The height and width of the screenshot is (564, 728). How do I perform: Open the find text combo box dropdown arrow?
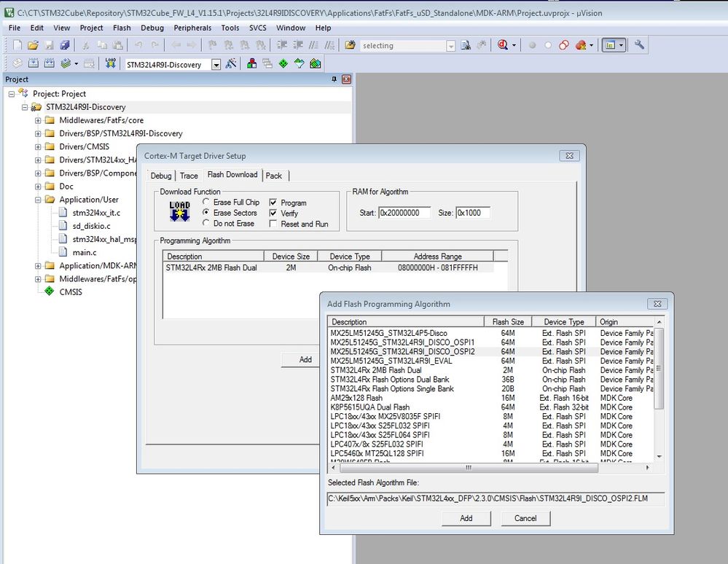pyautogui.click(x=450, y=45)
